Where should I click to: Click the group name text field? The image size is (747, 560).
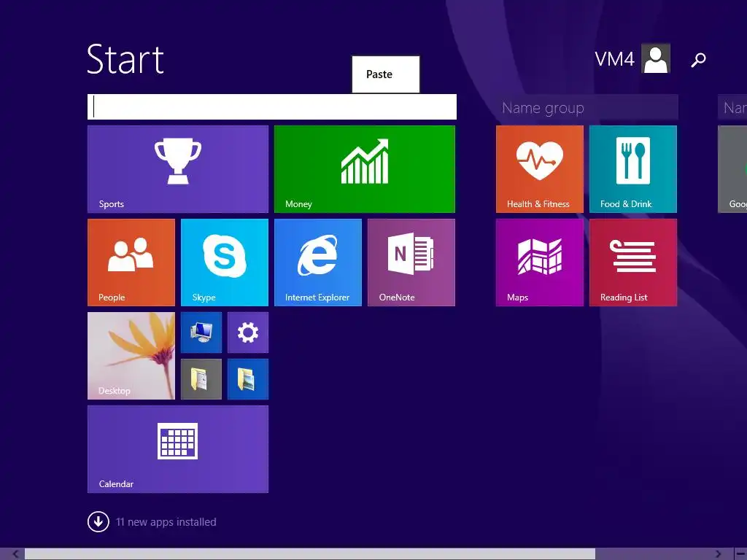(272, 106)
